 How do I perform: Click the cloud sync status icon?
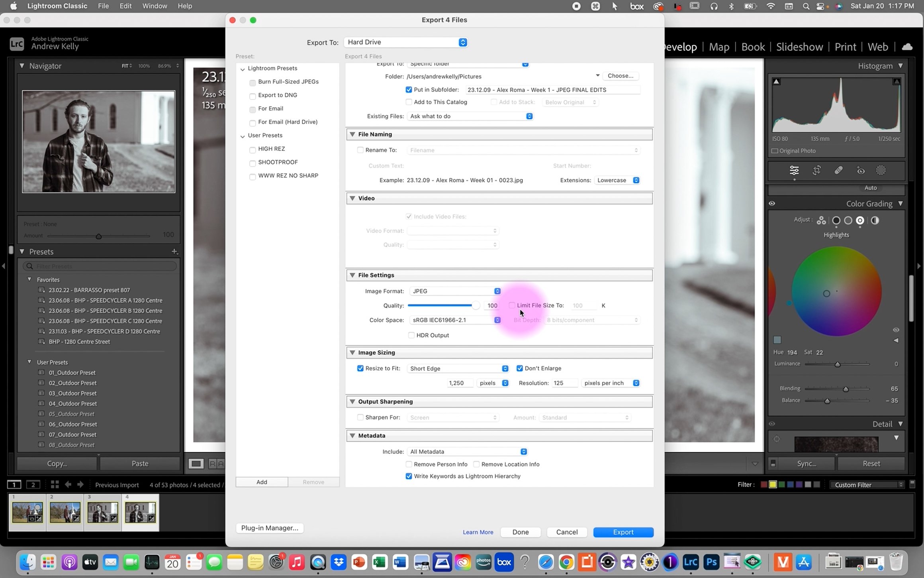[907, 47]
